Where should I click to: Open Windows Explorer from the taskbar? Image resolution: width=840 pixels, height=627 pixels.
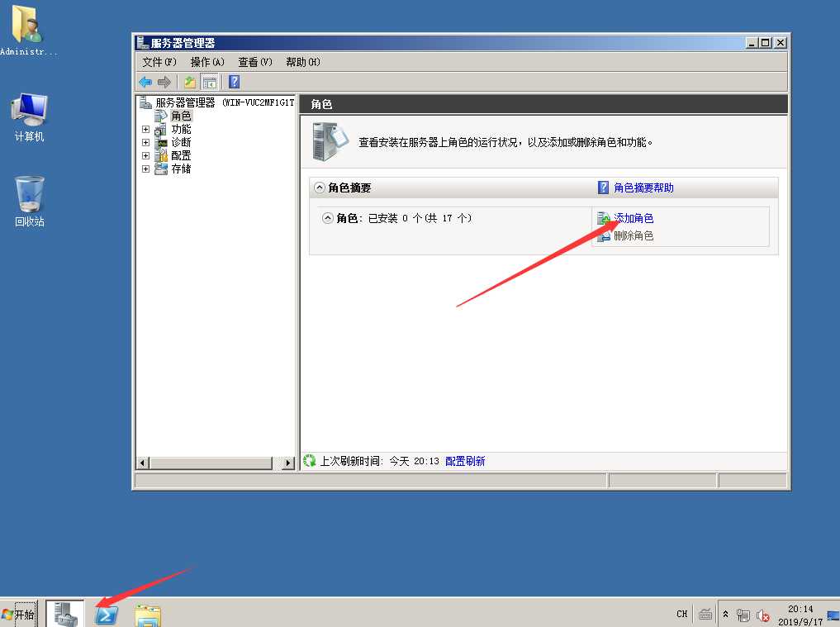[148, 615]
